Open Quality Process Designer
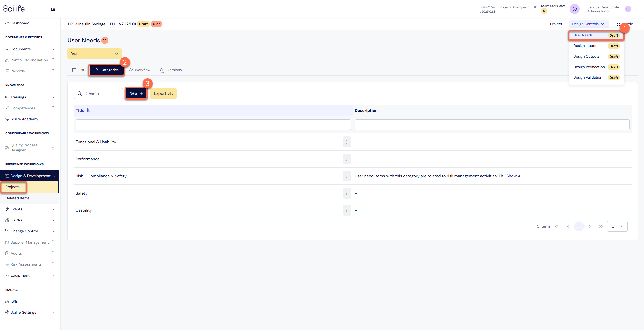Image resolution: width=644 pixels, height=330 pixels. (x=24, y=148)
